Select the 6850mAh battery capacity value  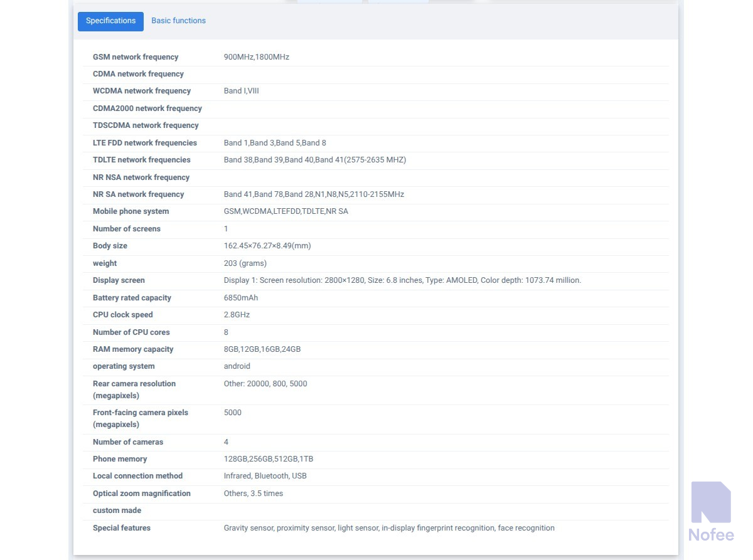[240, 298]
